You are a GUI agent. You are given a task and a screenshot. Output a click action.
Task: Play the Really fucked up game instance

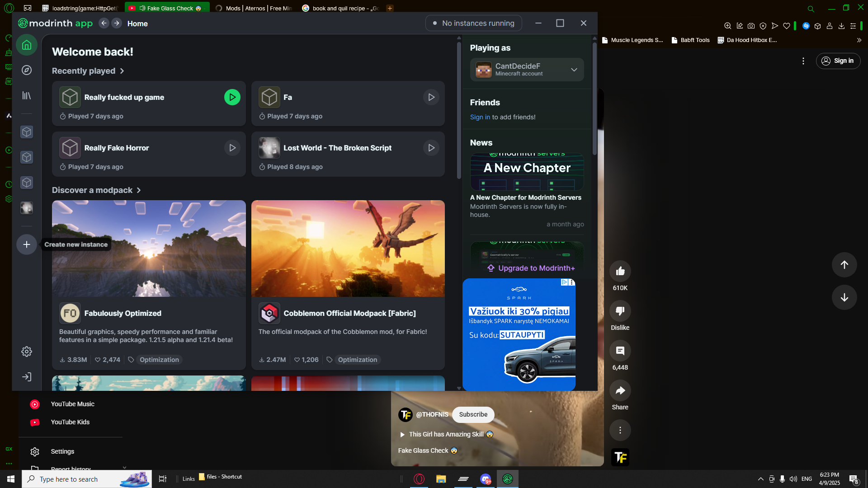coord(232,97)
